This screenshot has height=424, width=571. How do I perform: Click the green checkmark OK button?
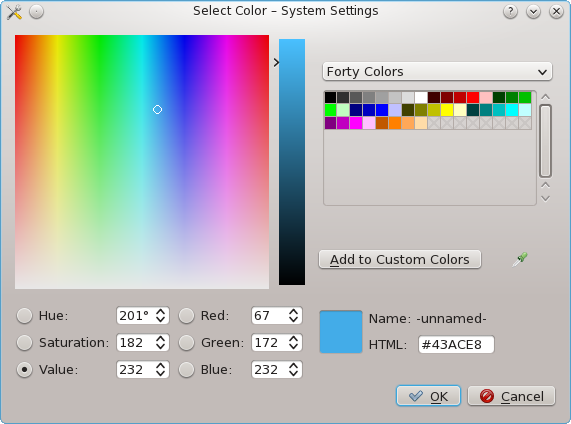click(428, 396)
